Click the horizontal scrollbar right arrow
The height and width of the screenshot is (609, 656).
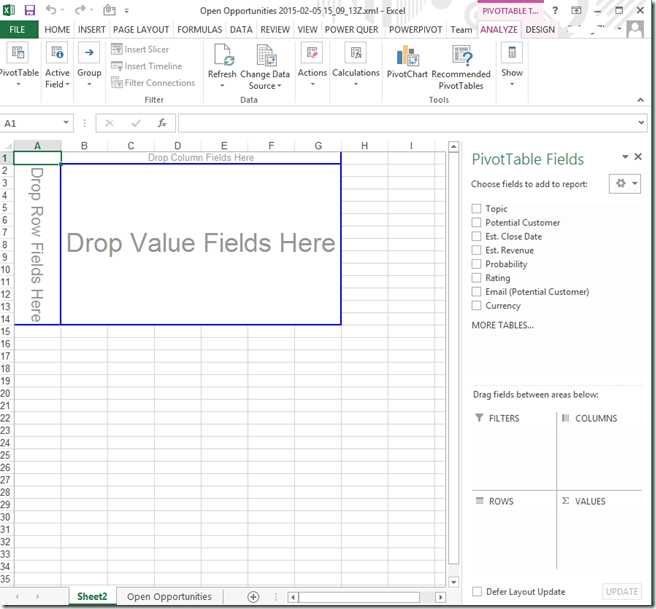click(x=440, y=597)
